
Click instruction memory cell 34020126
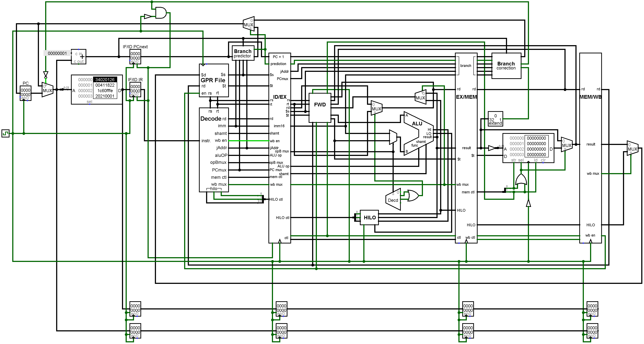[105, 80]
